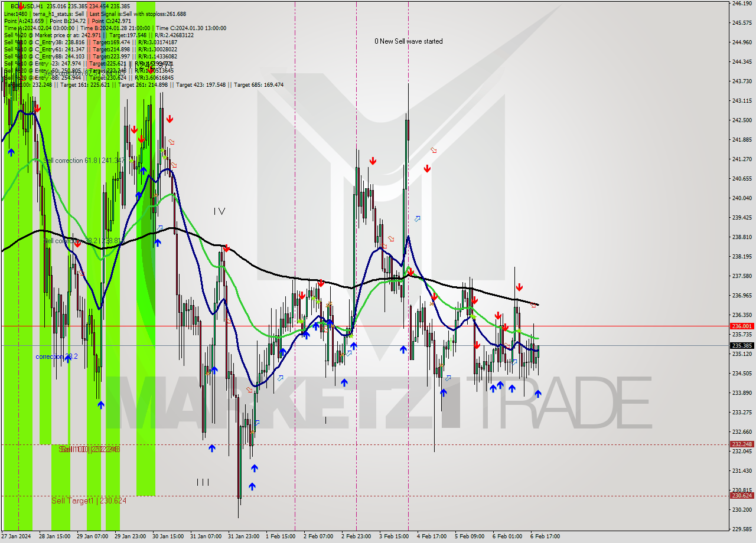
Task: Click the 'I I I' wave label
Action: coord(203,482)
